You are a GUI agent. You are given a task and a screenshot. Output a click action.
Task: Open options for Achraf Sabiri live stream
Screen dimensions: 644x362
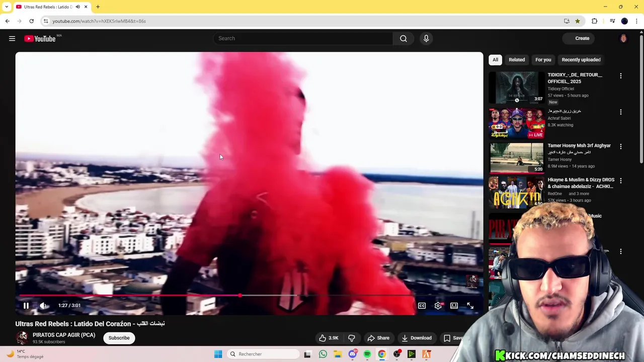[620, 112]
